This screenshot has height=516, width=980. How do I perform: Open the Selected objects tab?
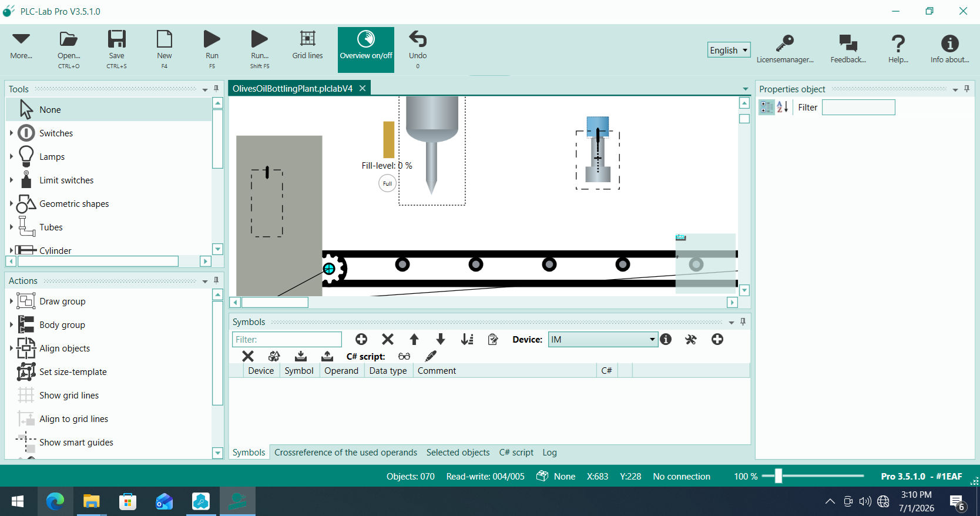click(x=458, y=452)
